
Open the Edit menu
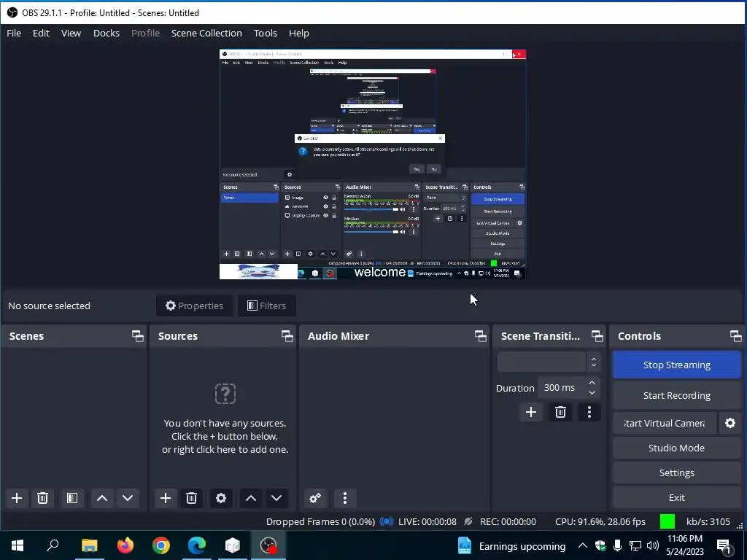click(41, 34)
